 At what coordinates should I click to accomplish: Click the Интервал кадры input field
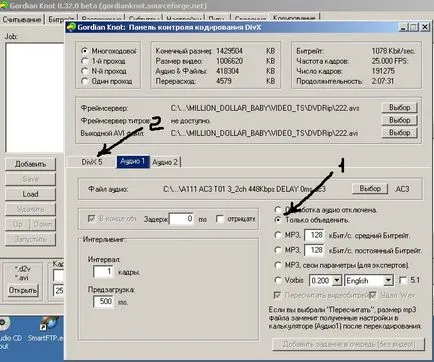[103, 272]
